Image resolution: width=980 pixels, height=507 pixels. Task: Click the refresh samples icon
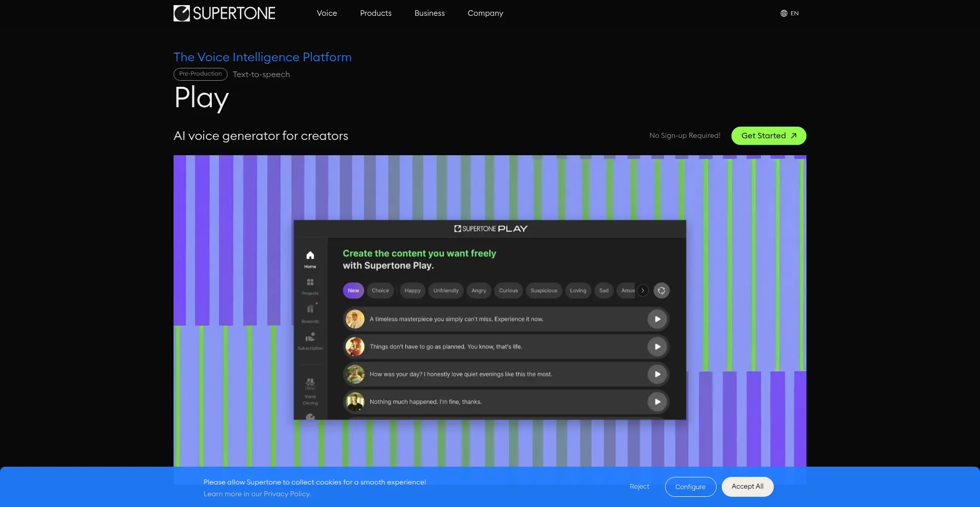click(661, 291)
